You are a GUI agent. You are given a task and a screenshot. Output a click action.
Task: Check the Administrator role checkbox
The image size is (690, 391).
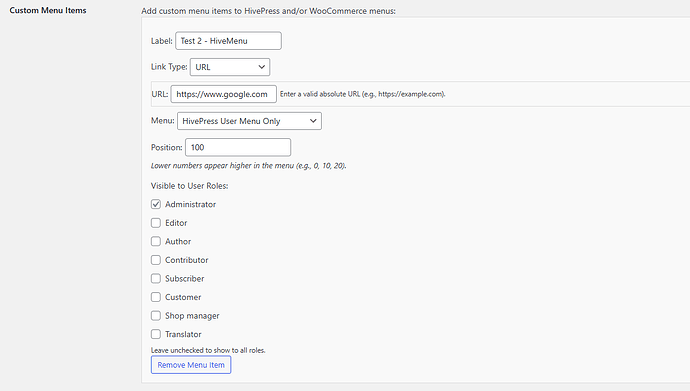pos(156,204)
